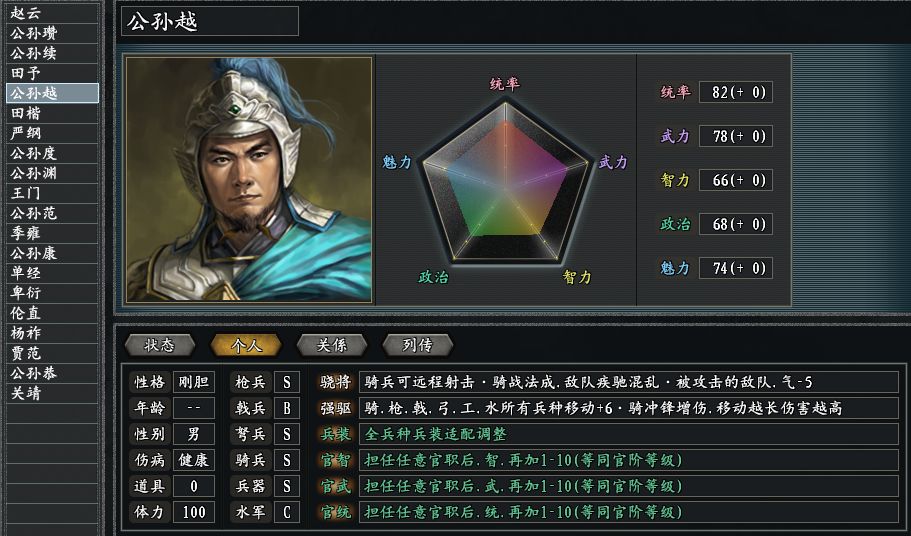911x536 pixels.
Task: Select the 兵装 skill entry
Action: [335, 434]
